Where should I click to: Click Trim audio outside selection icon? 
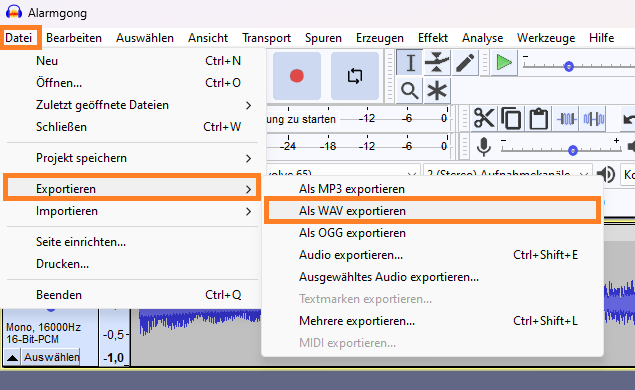click(566, 119)
